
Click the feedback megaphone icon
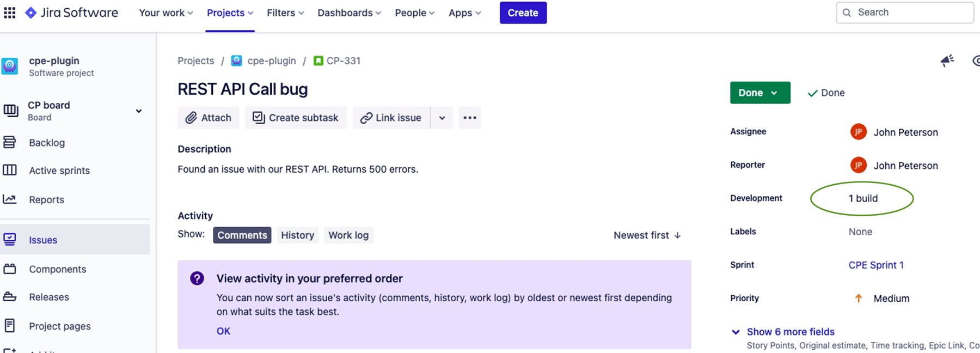tap(947, 61)
